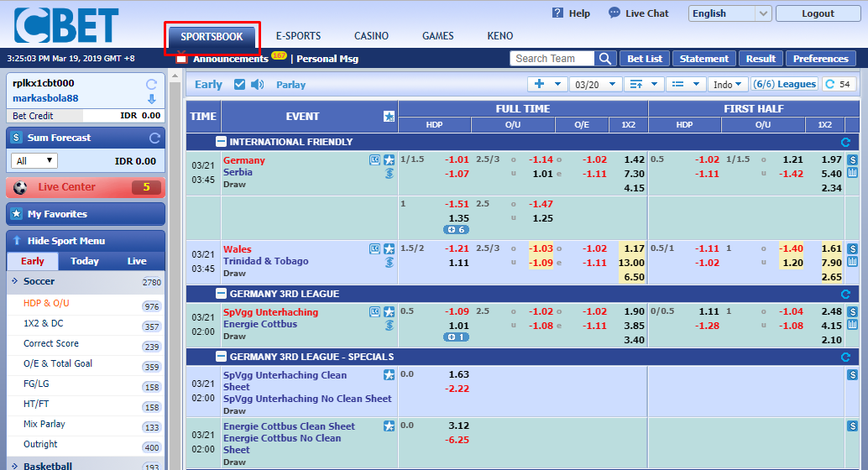Open the CASINO tab
This screenshot has width=868, height=470.
point(371,36)
